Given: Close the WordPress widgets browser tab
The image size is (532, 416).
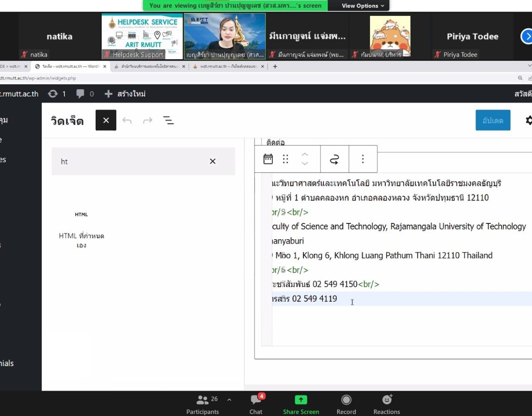Looking at the screenshot, I should tap(105, 66).
